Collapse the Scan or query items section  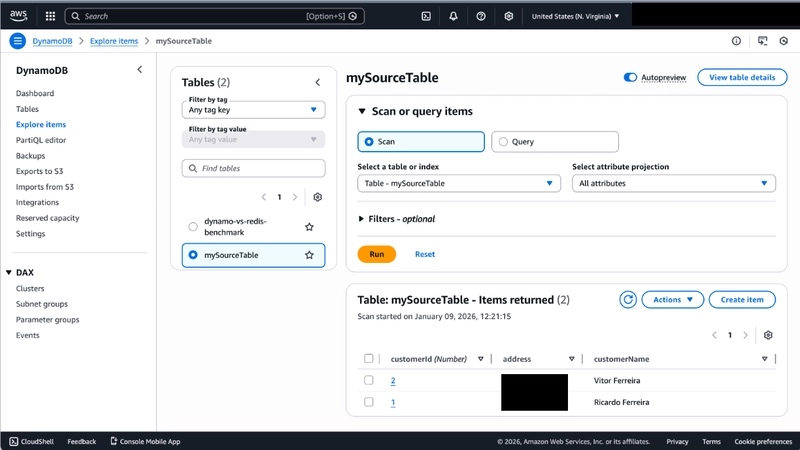coord(362,111)
